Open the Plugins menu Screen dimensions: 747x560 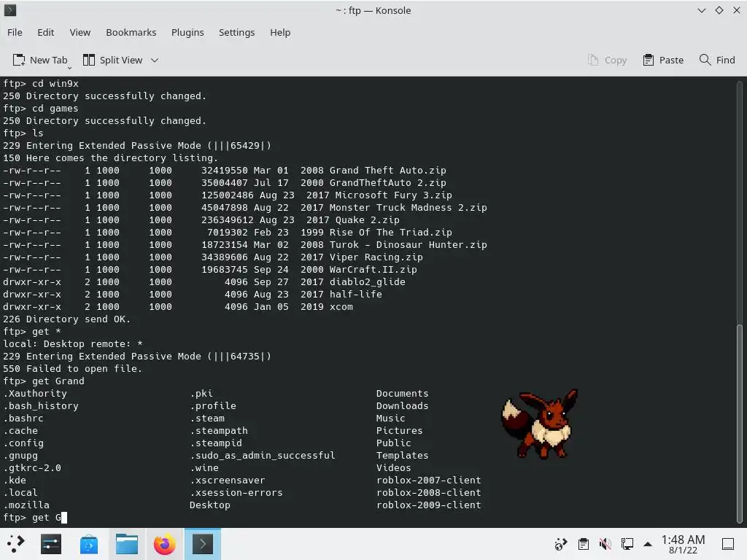(187, 32)
